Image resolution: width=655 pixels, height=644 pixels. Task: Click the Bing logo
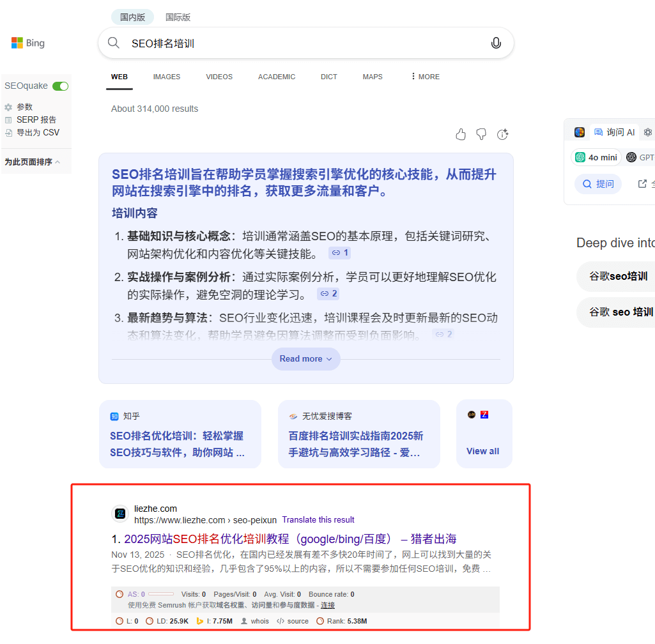click(27, 43)
